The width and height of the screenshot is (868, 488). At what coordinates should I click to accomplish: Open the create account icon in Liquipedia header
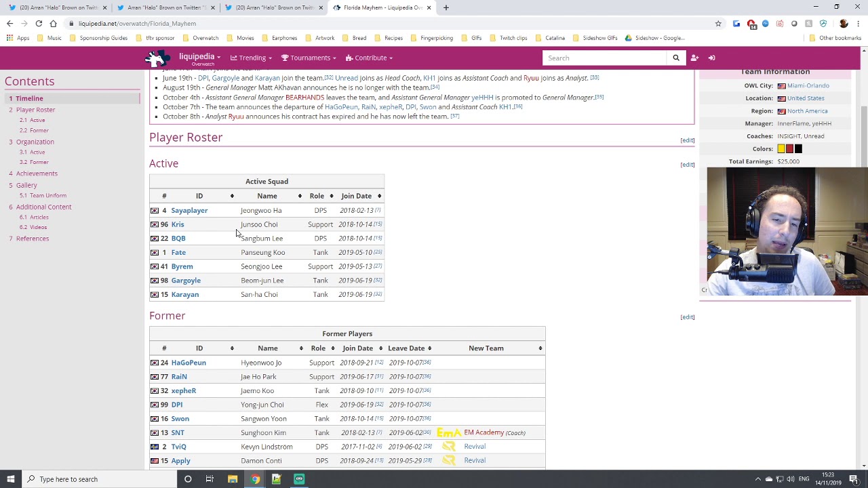(x=694, y=58)
